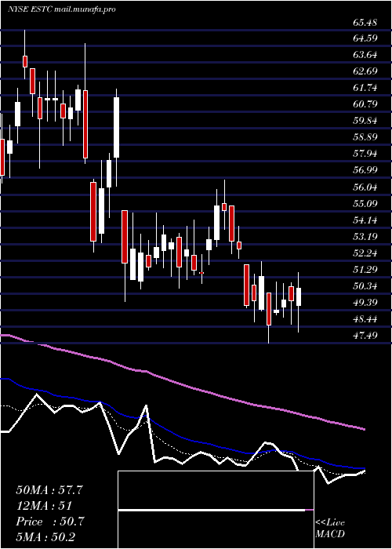This screenshot has width=392, height=549.
Task: Click the 50MA : 57.7 readout
Action: (x=49, y=490)
